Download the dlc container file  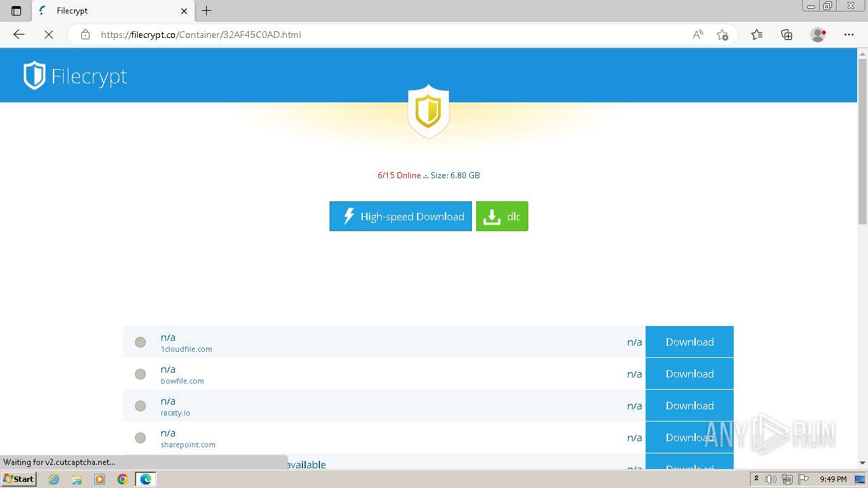(502, 216)
